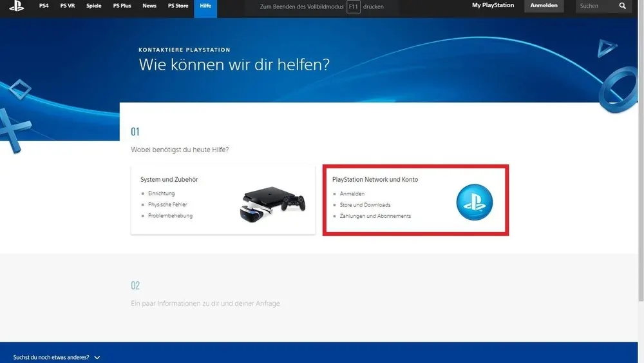Go to the News section
Viewport: 644px width, 363px height.
coord(149,6)
